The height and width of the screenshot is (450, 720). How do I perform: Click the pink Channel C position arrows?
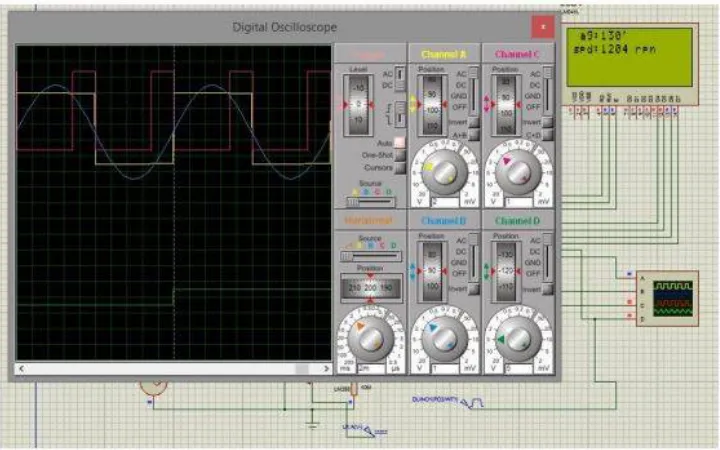[x=487, y=104]
